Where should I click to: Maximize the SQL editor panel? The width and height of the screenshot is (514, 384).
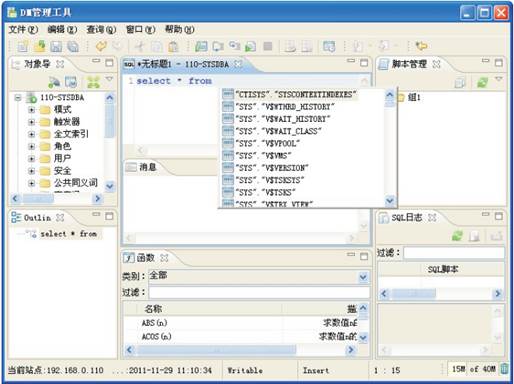364,63
